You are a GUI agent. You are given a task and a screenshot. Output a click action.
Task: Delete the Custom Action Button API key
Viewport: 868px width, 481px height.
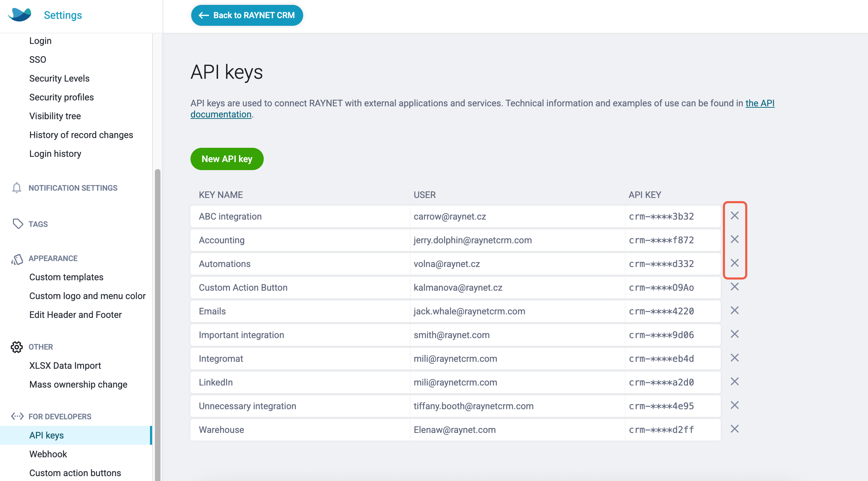point(735,287)
